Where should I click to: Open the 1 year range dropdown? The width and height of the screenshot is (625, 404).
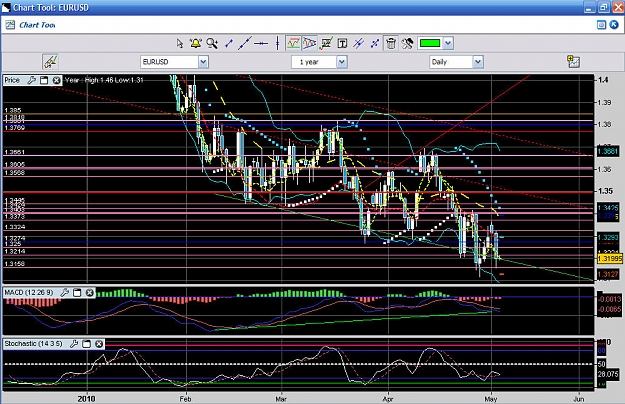(x=342, y=62)
